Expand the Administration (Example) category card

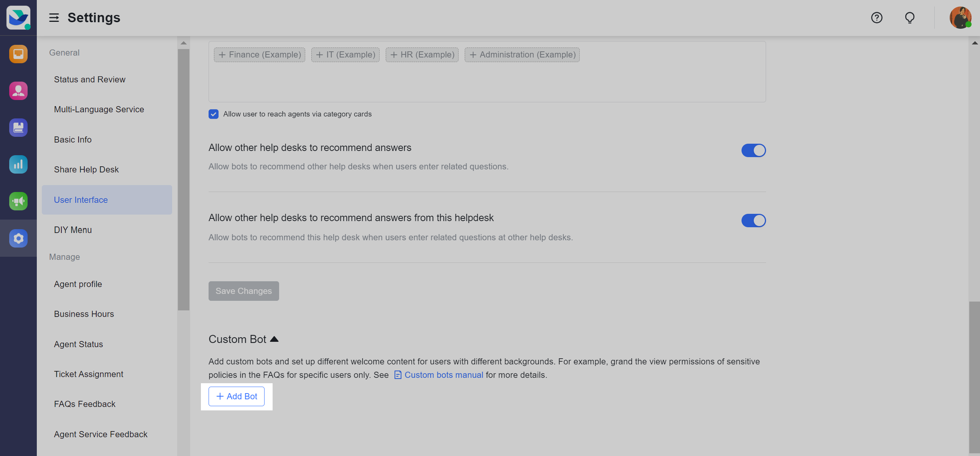click(521, 54)
